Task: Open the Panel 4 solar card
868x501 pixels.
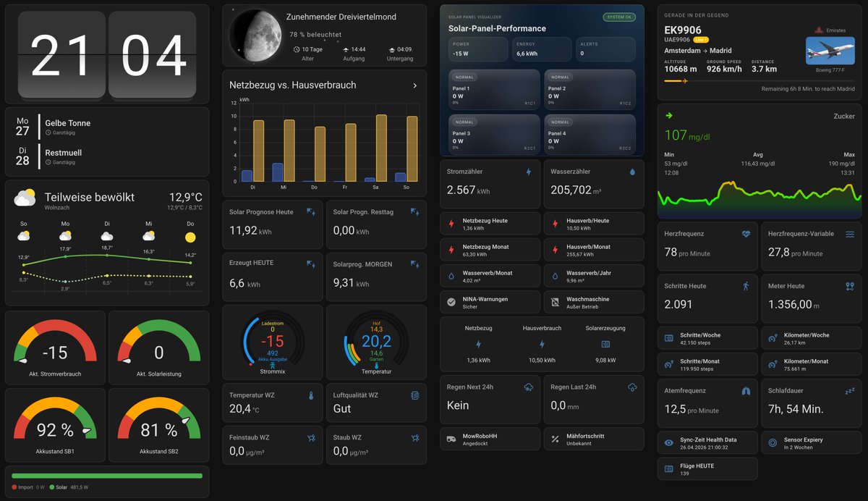Action: [590, 134]
